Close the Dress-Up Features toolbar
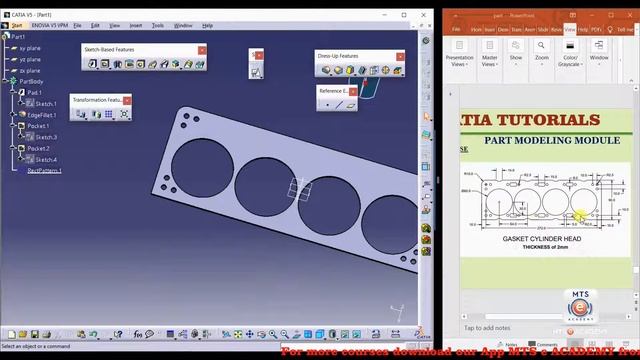Viewport: 640px width, 360px height. [400, 56]
